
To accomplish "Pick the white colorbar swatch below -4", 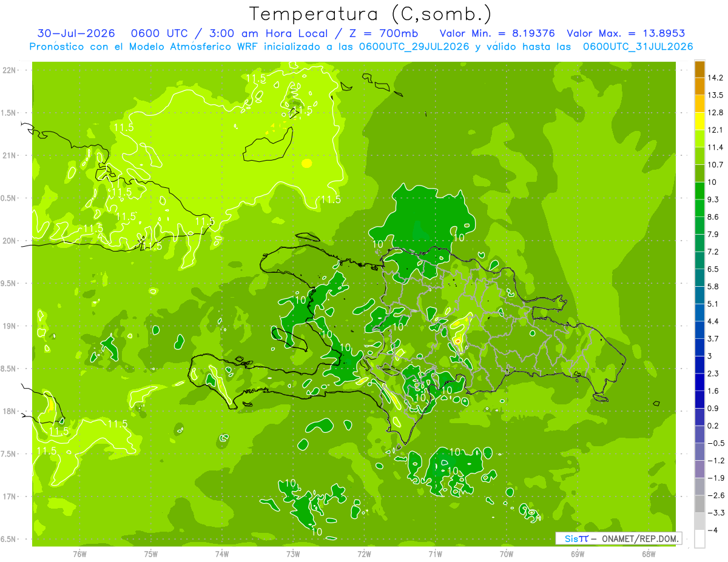I will click(x=699, y=539).
